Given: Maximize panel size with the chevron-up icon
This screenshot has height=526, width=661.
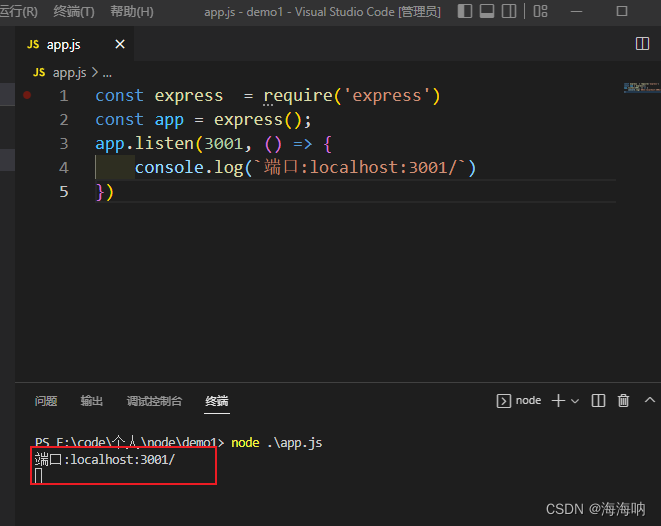Looking at the screenshot, I should (x=648, y=401).
